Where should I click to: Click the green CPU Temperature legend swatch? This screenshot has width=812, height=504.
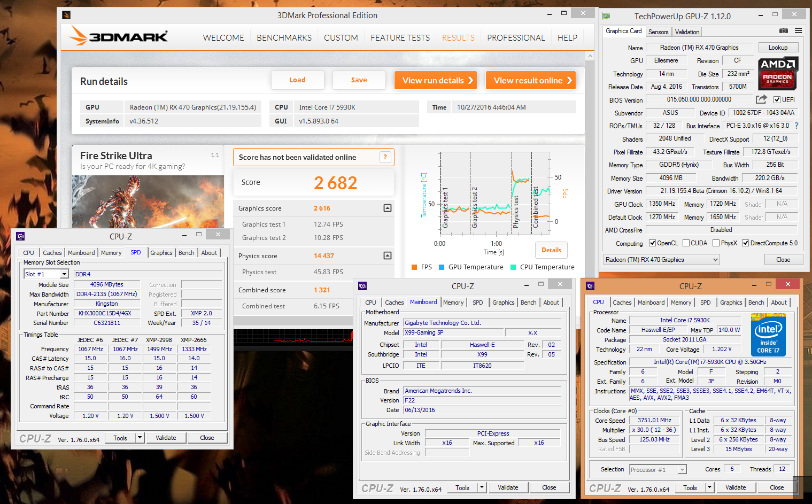(513, 267)
